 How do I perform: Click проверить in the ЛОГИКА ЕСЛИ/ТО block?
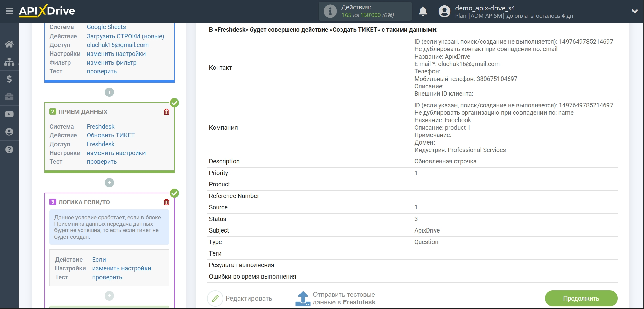[x=107, y=277]
